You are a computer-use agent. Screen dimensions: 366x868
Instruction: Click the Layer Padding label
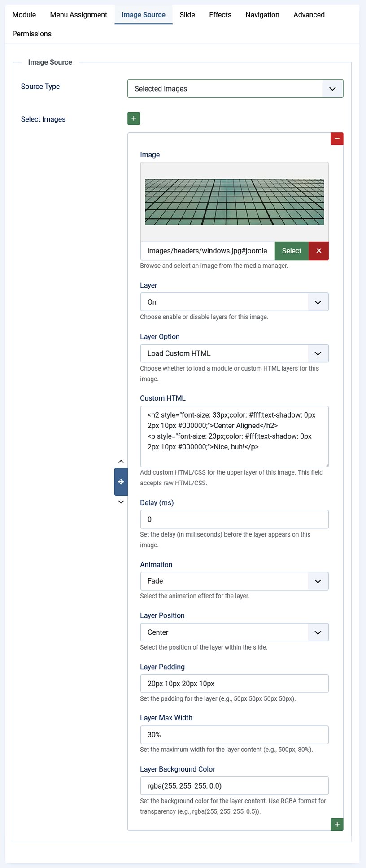[162, 667]
